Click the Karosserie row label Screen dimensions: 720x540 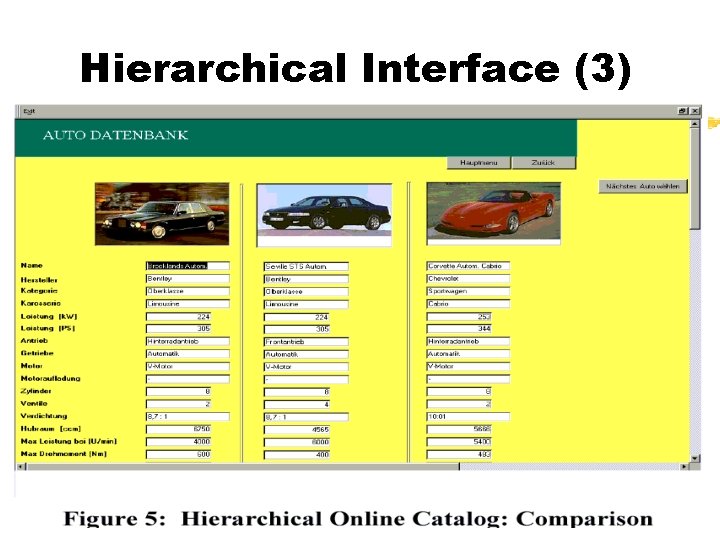[x=41, y=303]
